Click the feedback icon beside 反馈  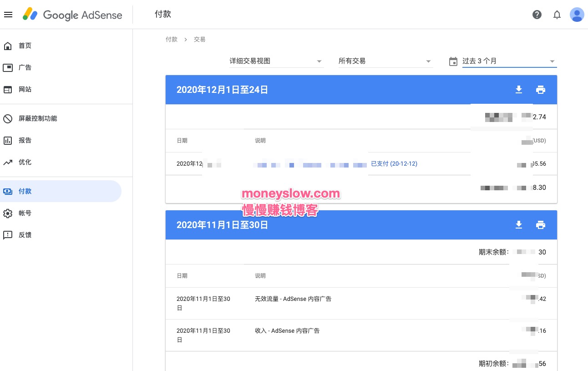point(8,235)
